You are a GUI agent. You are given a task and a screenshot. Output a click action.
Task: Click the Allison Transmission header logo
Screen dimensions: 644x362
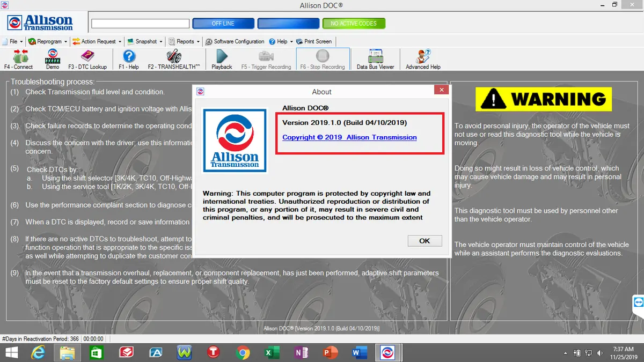point(40,23)
